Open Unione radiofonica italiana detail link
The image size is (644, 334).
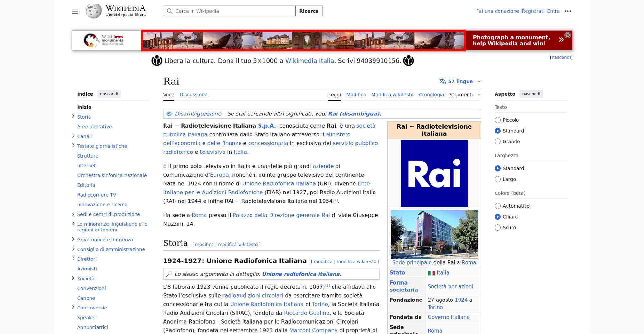click(301, 274)
